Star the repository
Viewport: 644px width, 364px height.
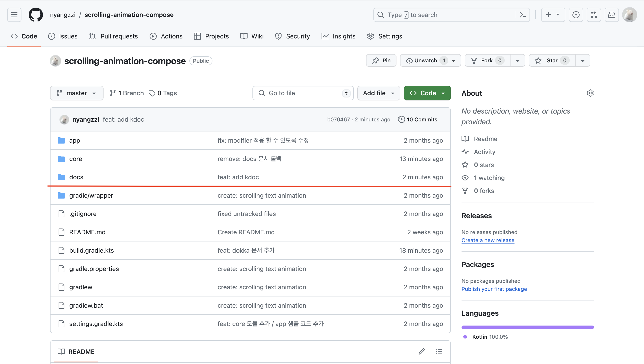pos(552,61)
